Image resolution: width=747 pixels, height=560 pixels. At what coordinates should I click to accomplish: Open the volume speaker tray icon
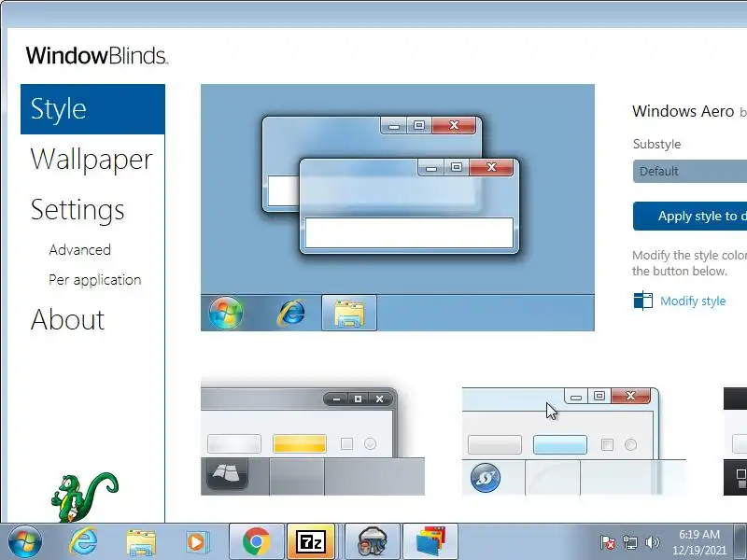652,542
